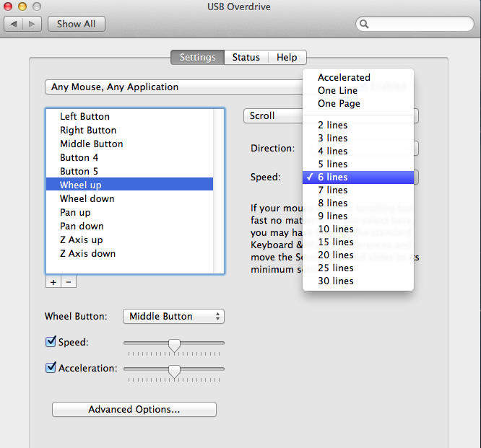Choose 8 lines scroll speed
This screenshot has width=481, height=448.
tap(358, 203)
